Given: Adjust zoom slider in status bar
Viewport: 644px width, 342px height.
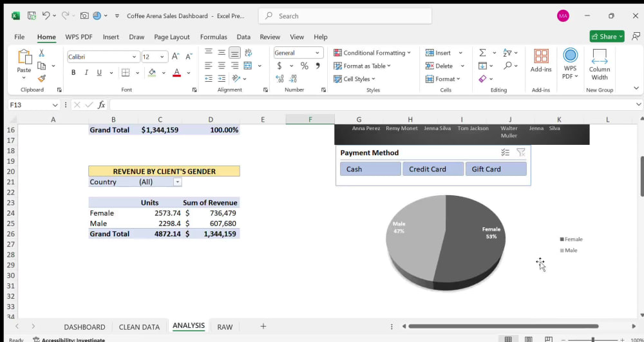Looking at the screenshot, I should tap(592, 339).
